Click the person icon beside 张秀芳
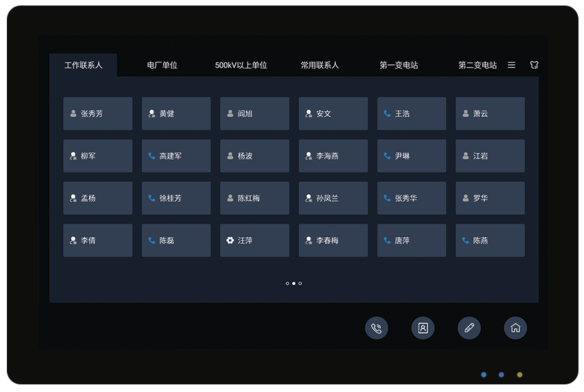This screenshot has width=584, height=392. pyautogui.click(x=73, y=113)
